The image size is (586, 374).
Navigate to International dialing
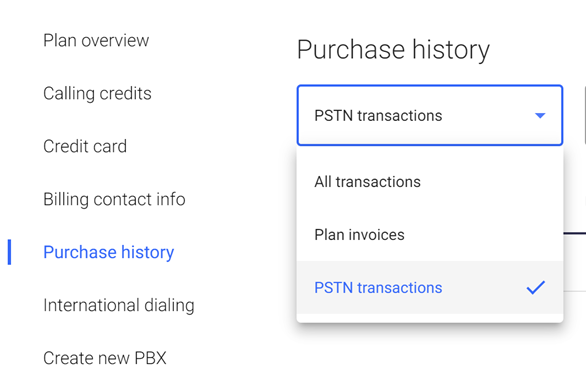tap(118, 305)
